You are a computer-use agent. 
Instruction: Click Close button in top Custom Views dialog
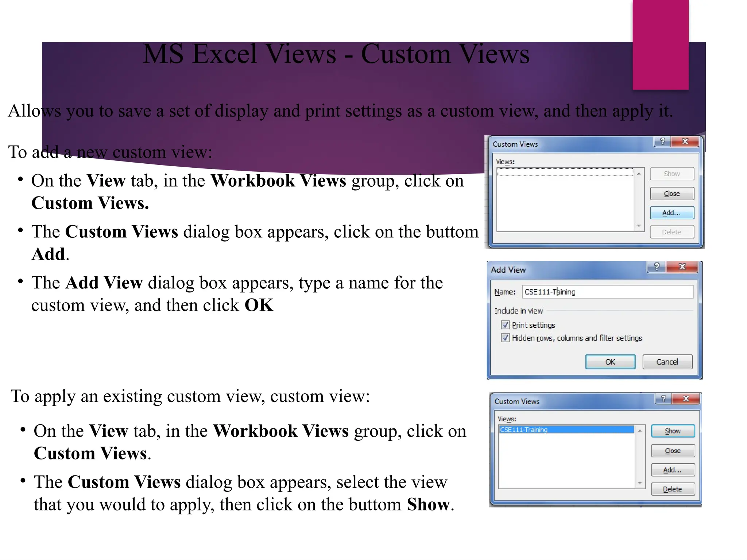coord(671,194)
